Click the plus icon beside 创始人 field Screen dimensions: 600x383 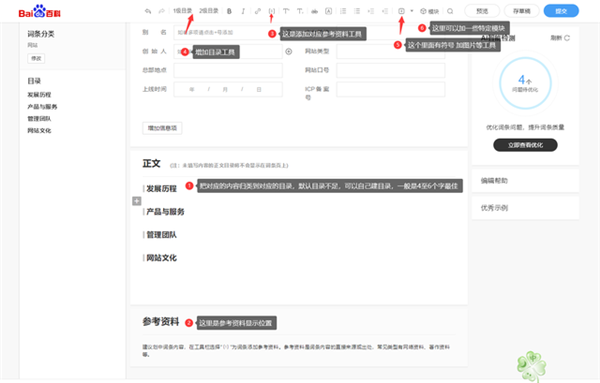point(289,51)
